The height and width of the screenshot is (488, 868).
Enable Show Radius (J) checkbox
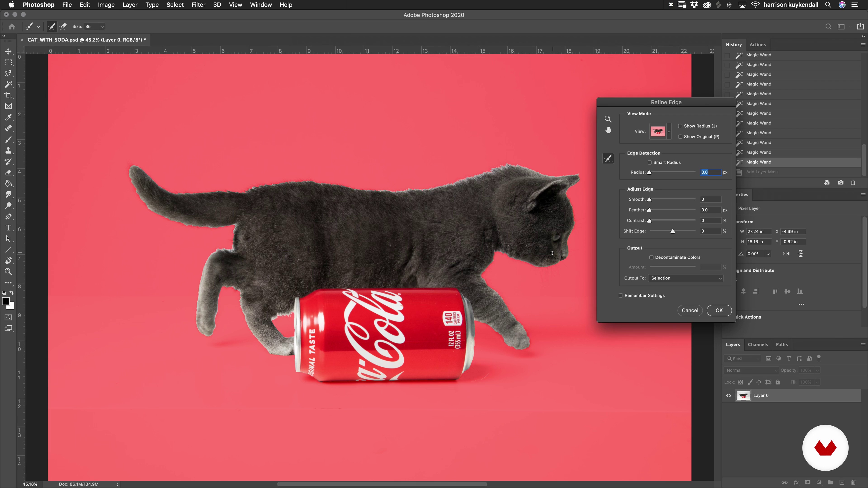(x=680, y=126)
